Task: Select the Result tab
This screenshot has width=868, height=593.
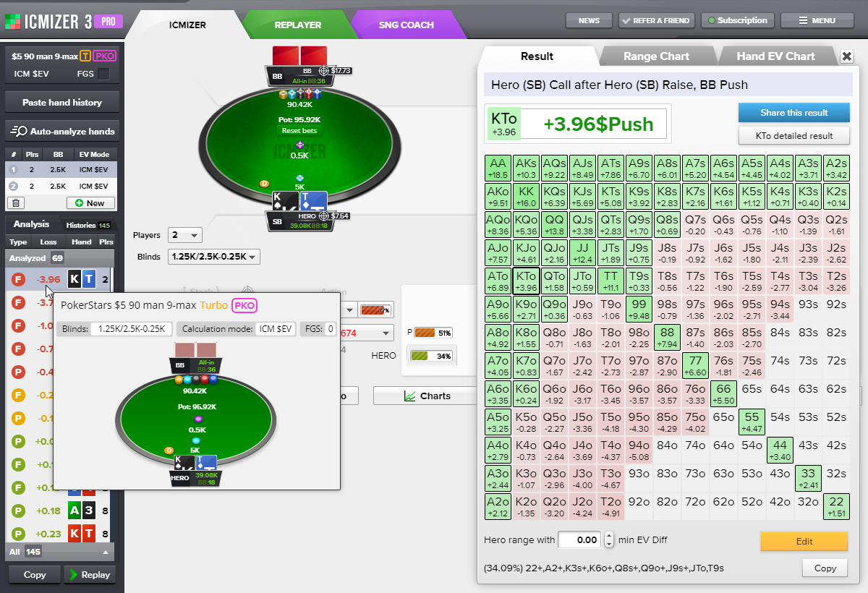Action: (537, 56)
